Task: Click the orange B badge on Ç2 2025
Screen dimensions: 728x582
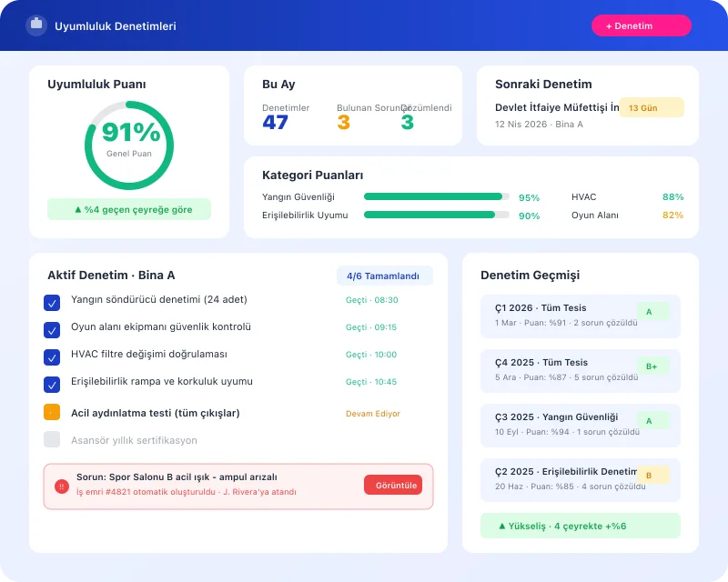Action: pyautogui.click(x=650, y=475)
